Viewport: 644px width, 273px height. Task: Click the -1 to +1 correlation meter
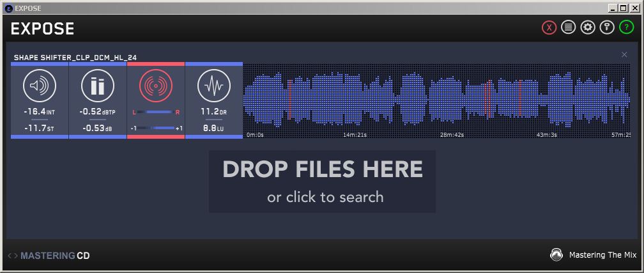pyautogui.click(x=156, y=128)
